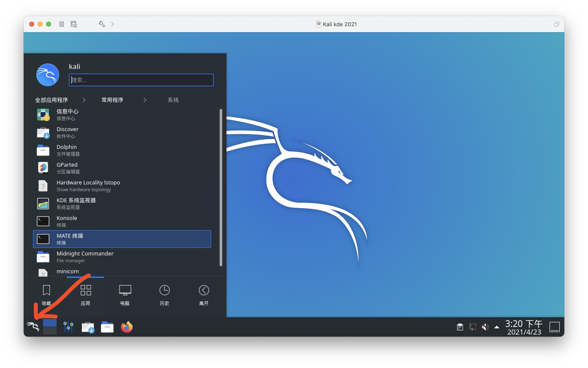Viewport: 588px width, 368px height.
Task: Switch to 应用 applications tab
Action: tap(86, 295)
